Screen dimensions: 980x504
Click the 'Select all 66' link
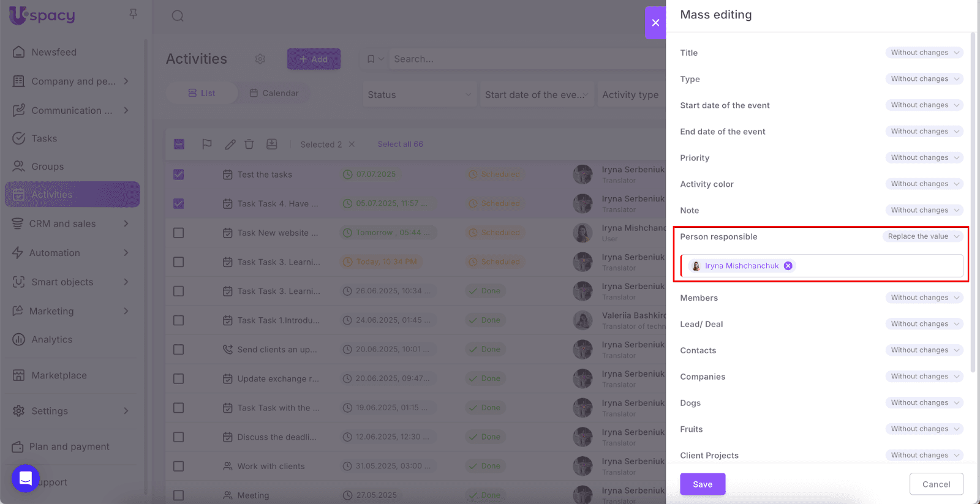[400, 145]
